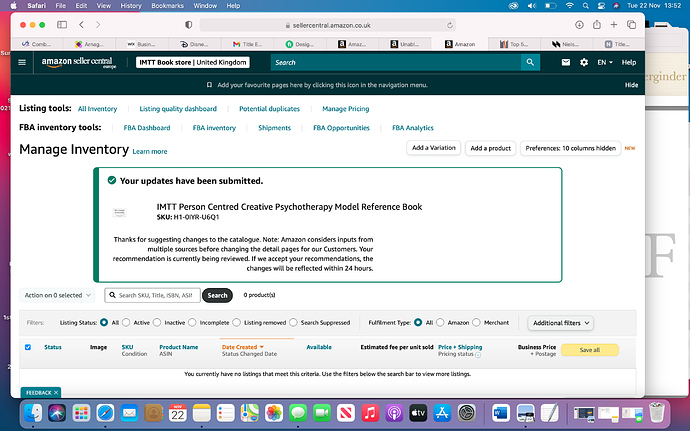Image resolution: width=690 pixels, height=431 pixels.
Task: Switch to the Top 5... tab
Action: point(514,44)
